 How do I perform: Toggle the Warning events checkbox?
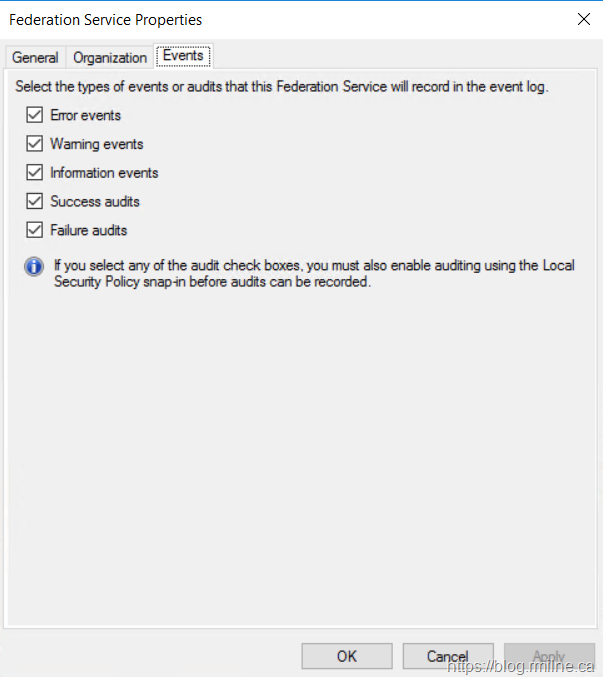(x=35, y=144)
